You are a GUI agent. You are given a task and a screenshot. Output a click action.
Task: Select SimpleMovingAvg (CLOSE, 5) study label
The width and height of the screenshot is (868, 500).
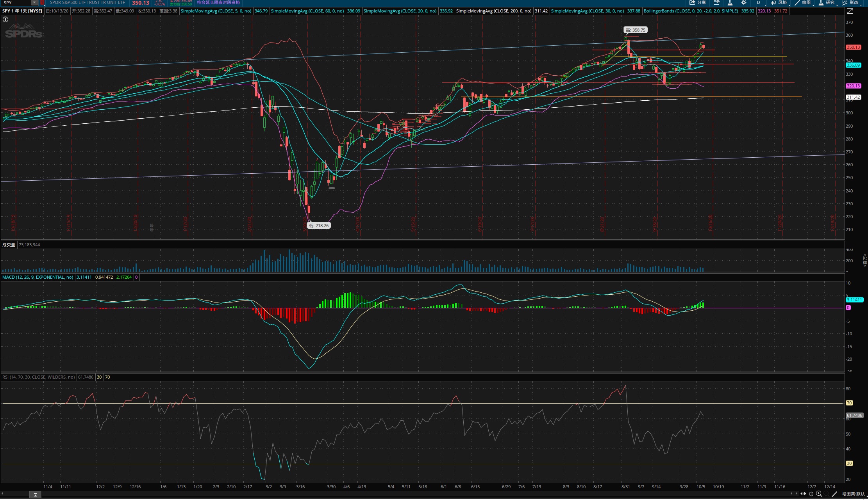[216, 11]
